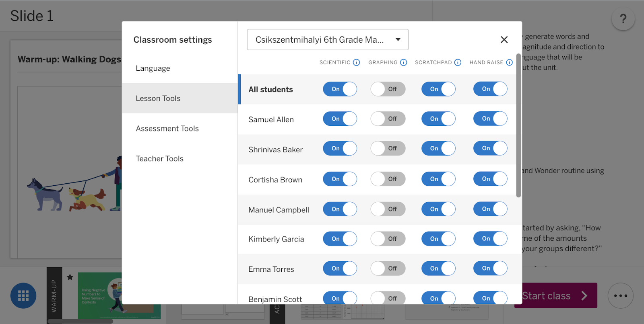Click the Manuel Campbell student name
This screenshot has width=644, height=324.
[x=279, y=210]
